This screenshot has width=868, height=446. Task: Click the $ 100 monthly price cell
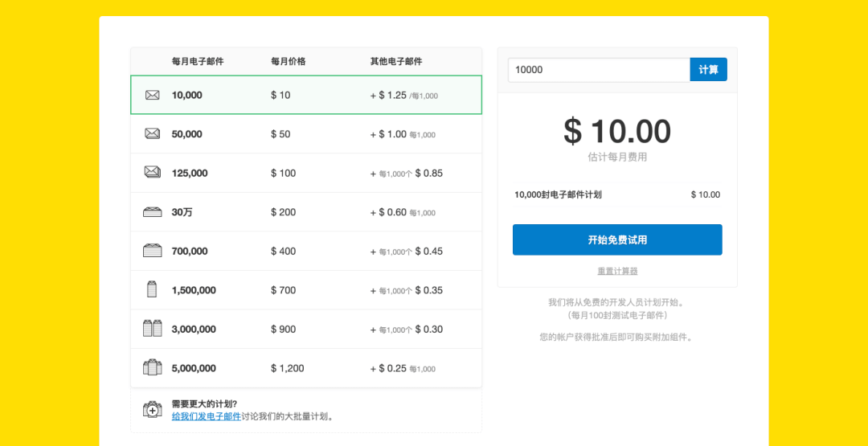(284, 174)
